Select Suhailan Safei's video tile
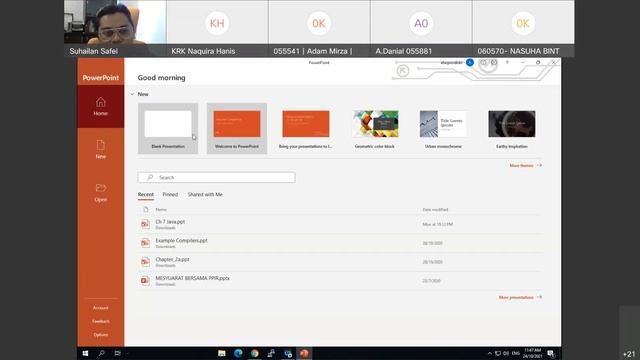Image resolution: width=640 pixels, height=360 pixels. click(115, 28)
